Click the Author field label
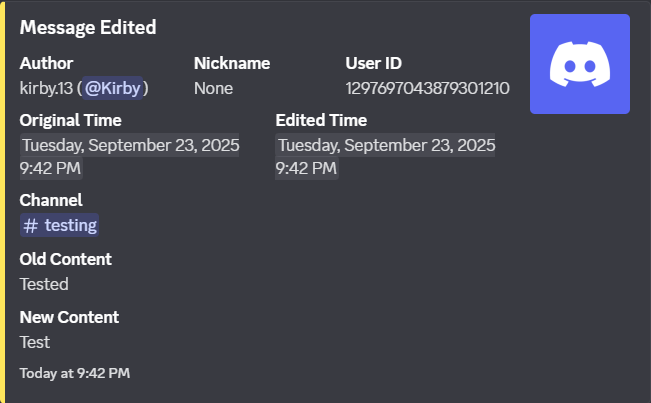 (46, 63)
